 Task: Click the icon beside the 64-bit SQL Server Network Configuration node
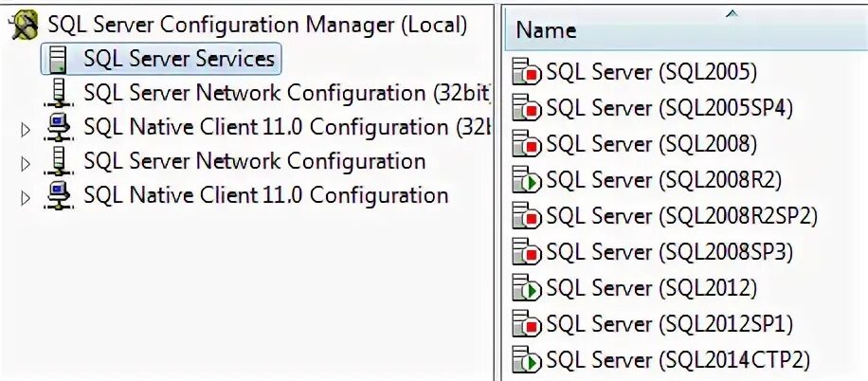tap(58, 162)
